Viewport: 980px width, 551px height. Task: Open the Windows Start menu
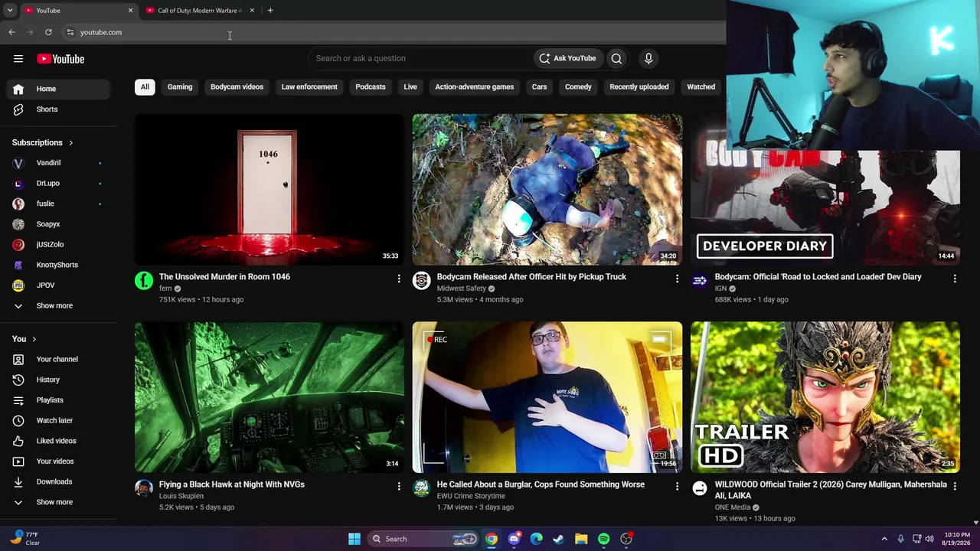[x=354, y=539]
